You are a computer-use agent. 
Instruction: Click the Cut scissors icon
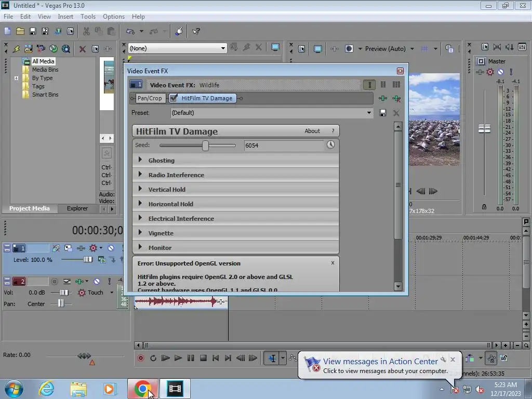(x=86, y=31)
